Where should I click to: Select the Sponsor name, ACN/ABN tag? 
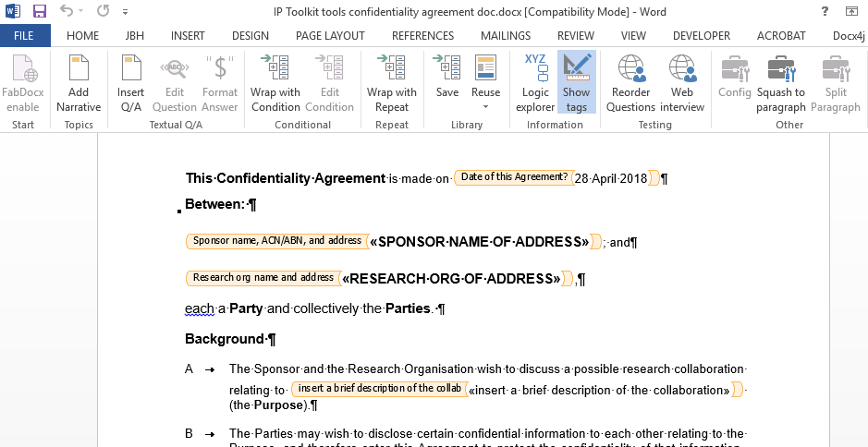[277, 241]
